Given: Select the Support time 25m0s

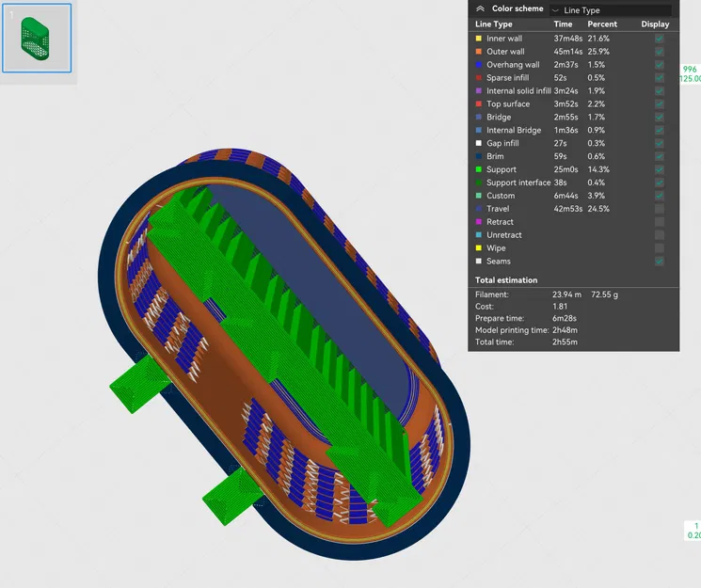Looking at the screenshot, I should click(x=566, y=169).
